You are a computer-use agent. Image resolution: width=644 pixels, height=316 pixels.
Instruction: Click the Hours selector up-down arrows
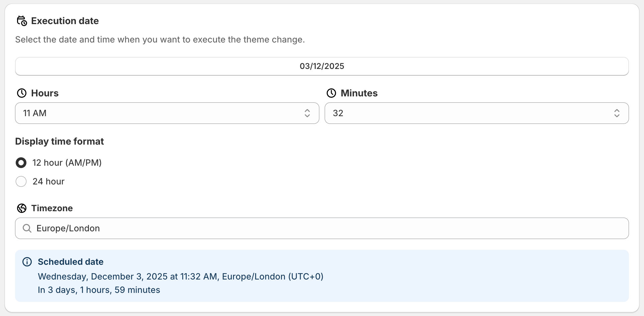click(x=307, y=113)
